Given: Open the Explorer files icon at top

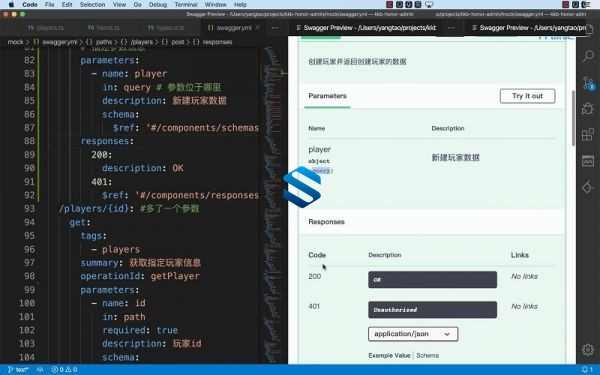Looking at the screenshot, I should tap(589, 29).
